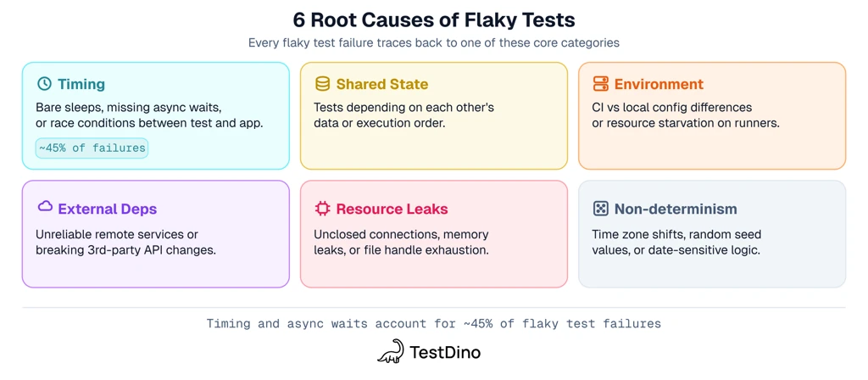The width and height of the screenshot is (868, 380).
Task: Click the subtitle about core categories
Action: pyautogui.click(x=433, y=42)
